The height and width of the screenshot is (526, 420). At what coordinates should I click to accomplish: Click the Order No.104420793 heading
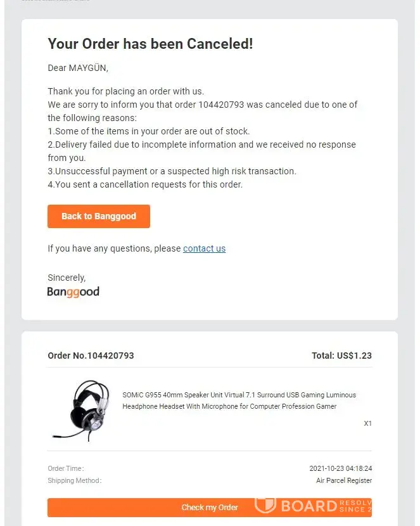point(91,356)
